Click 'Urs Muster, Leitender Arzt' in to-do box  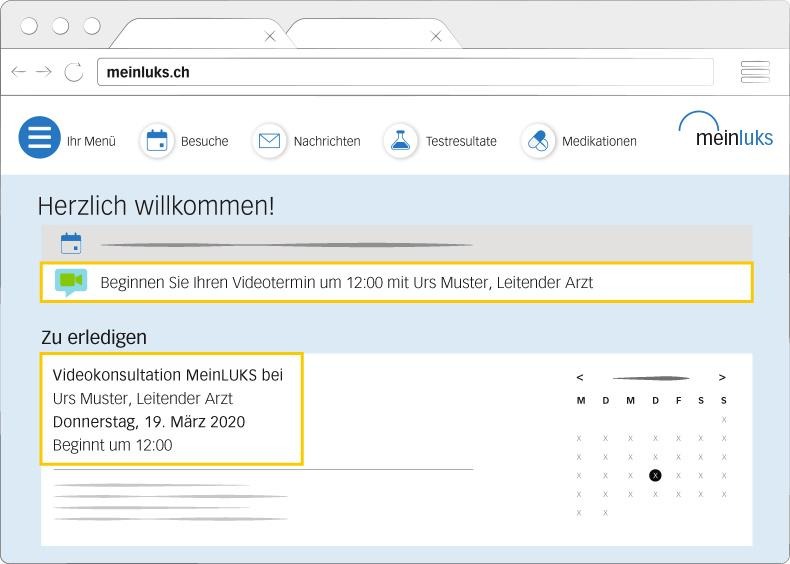pyautogui.click(x=143, y=399)
